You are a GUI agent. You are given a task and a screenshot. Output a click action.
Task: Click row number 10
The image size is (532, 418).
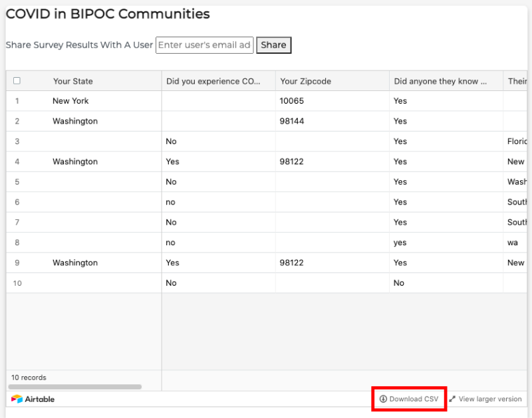17,283
